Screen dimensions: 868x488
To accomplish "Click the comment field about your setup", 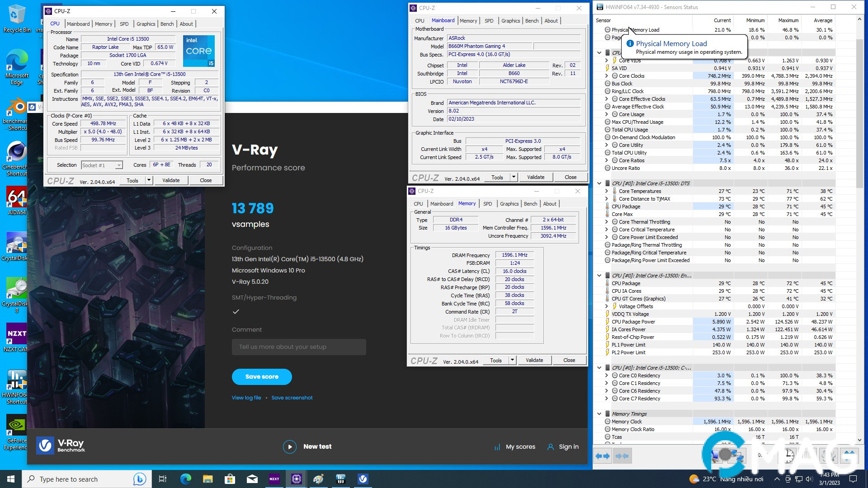I will (x=299, y=347).
